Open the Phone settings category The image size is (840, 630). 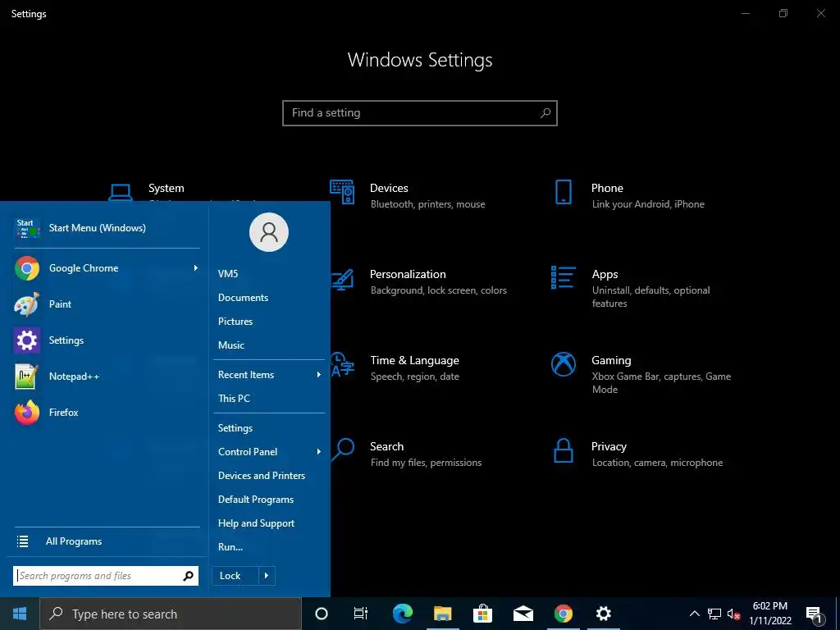[x=629, y=195]
